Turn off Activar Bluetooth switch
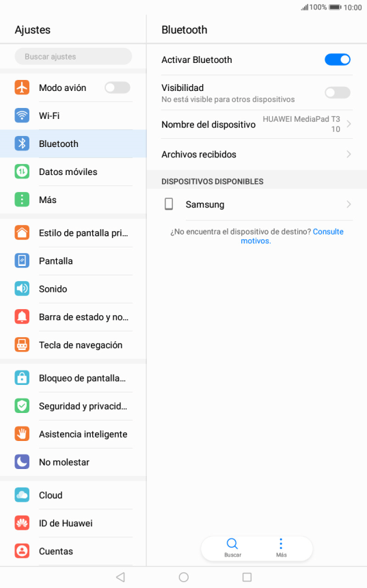Screen dimensions: 367x588 click(338, 59)
